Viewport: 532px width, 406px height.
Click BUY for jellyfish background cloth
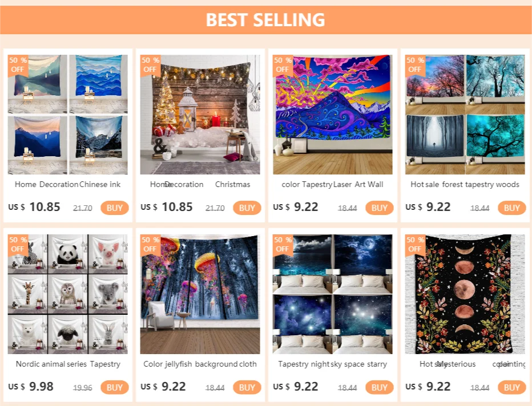coord(247,387)
